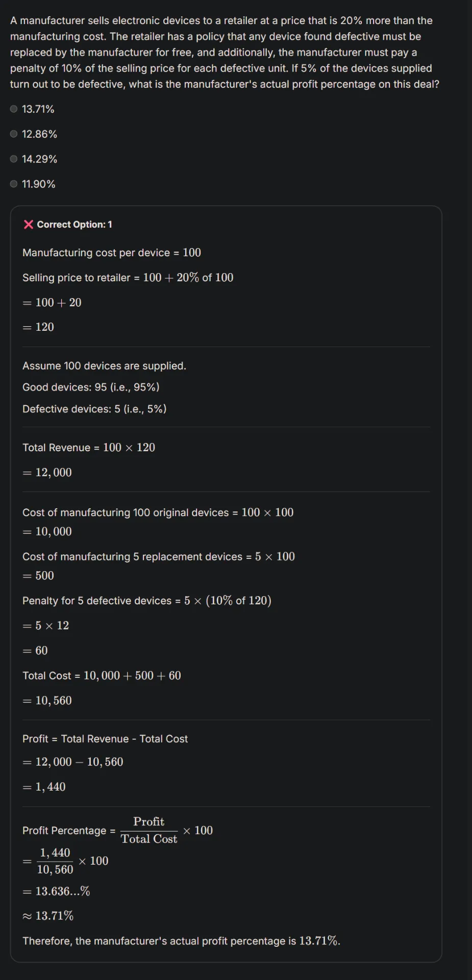Choose the 14.29% option radio button
Viewport: 472px width, 980px height.
(x=14, y=159)
